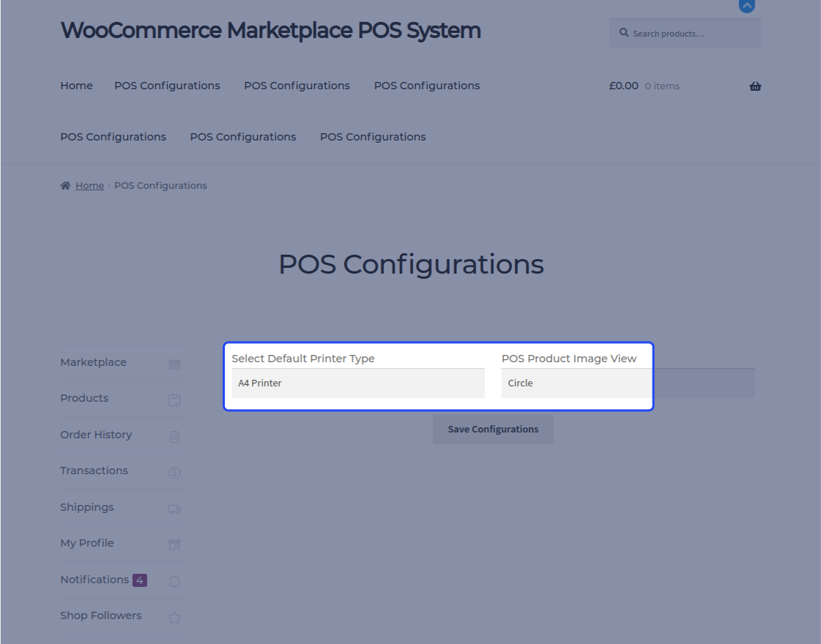Follow the Home breadcrumb link
The image size is (821, 644).
89,186
